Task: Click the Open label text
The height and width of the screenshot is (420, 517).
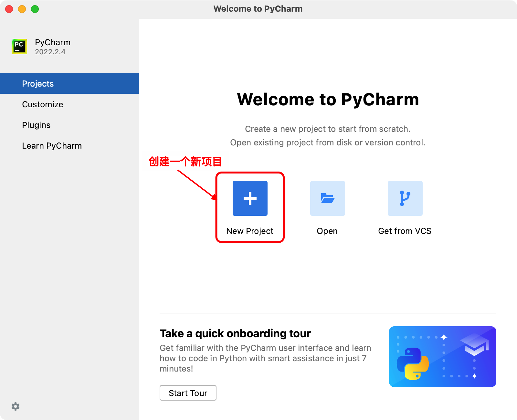Action: (x=327, y=231)
